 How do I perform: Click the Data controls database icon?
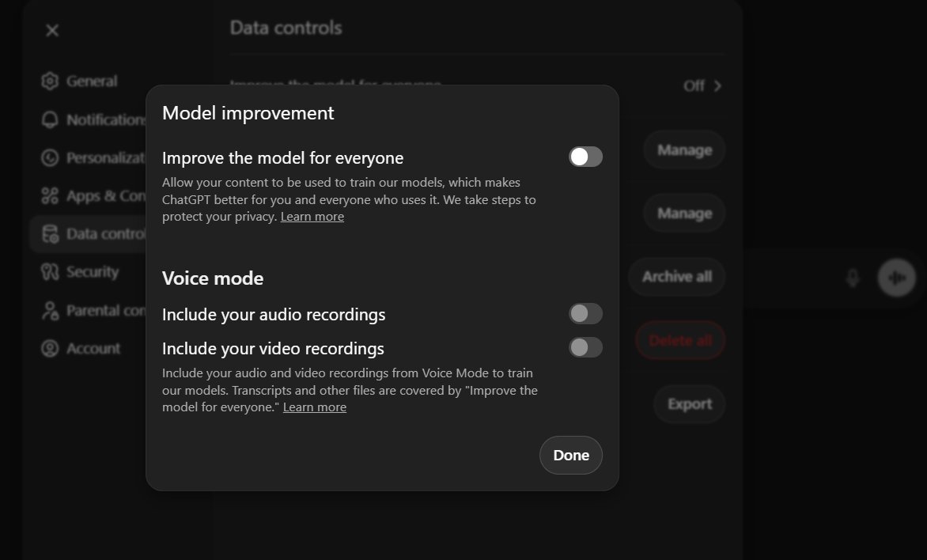(x=51, y=234)
